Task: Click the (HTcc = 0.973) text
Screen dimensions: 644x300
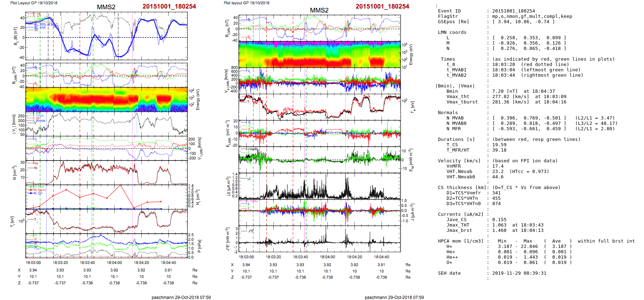Action: (529, 172)
